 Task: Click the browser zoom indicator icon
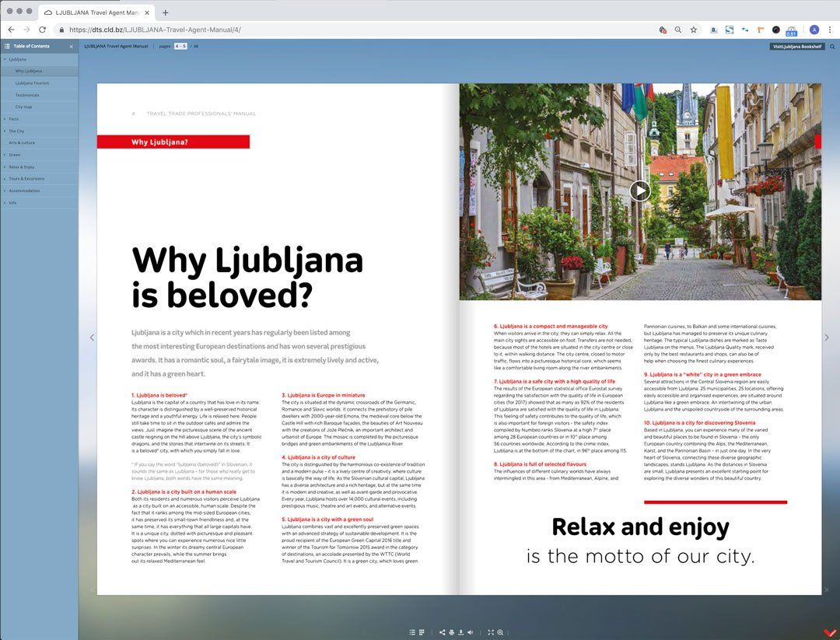click(677, 30)
